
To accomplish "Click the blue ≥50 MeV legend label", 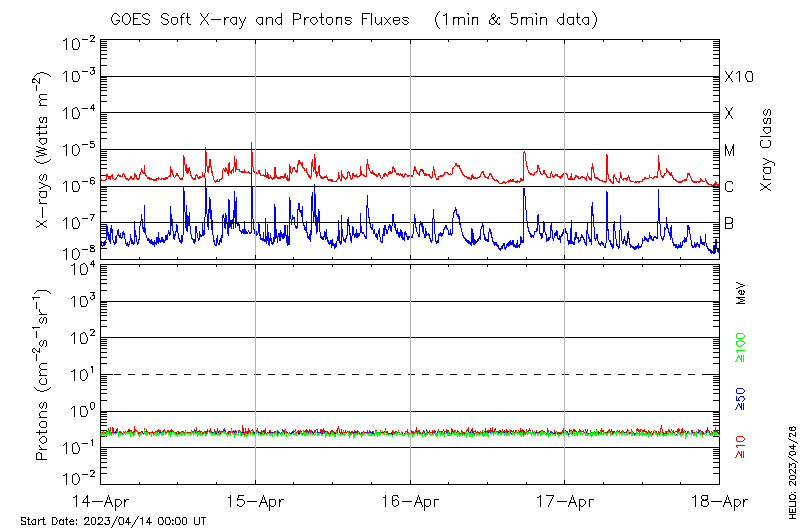I will [x=741, y=398].
